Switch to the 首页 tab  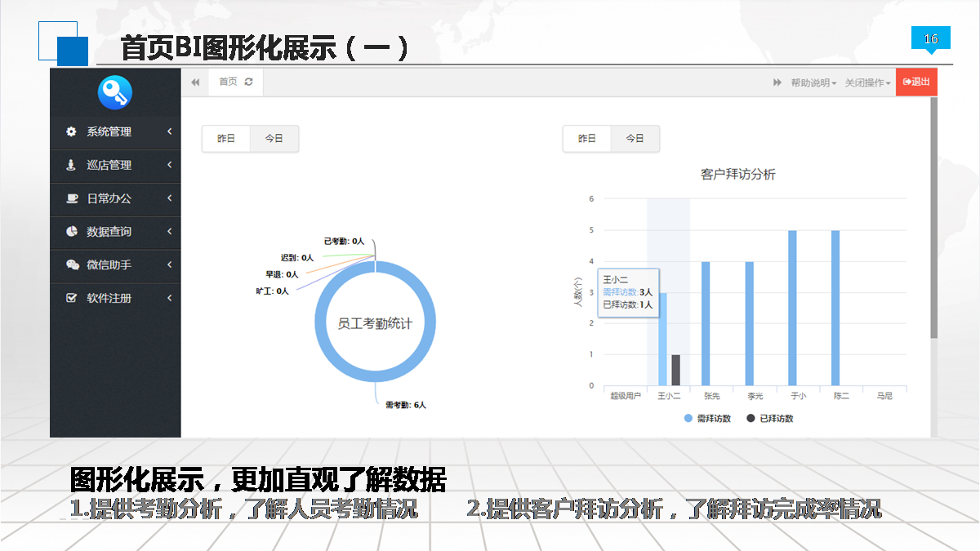click(228, 82)
